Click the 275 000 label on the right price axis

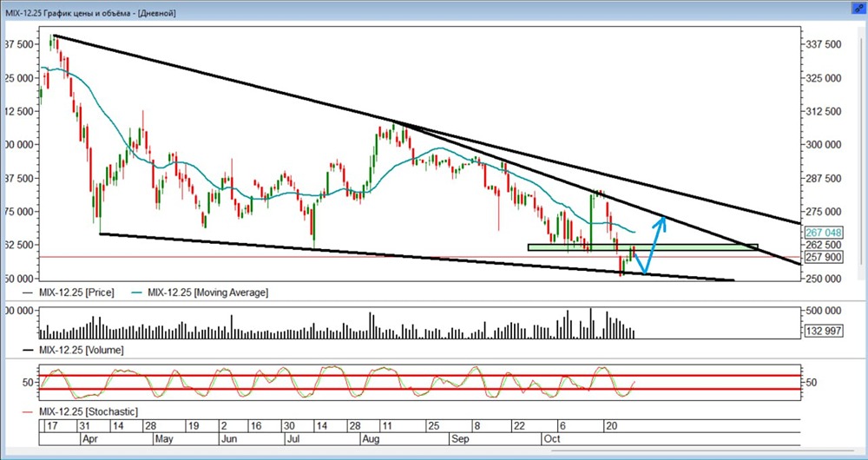tap(825, 212)
